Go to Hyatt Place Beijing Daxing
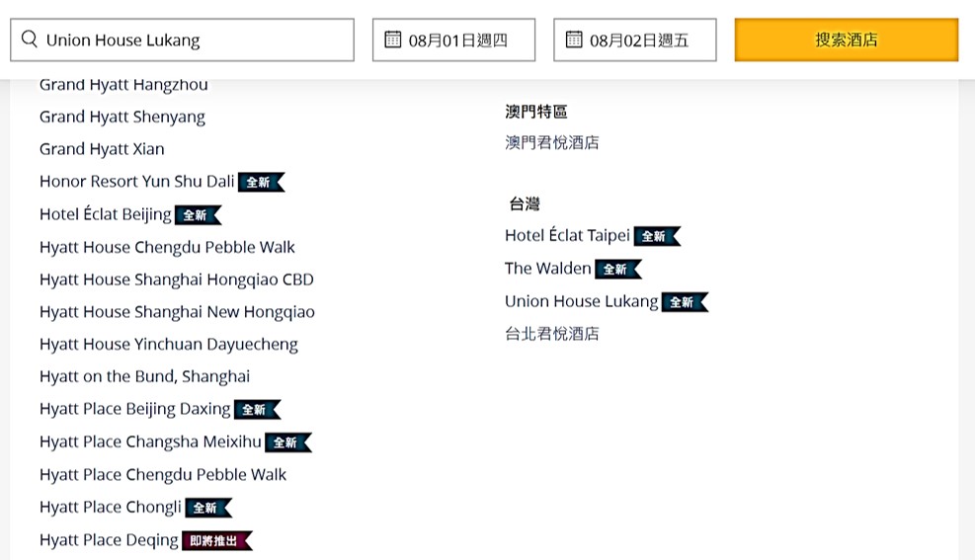 pos(134,409)
